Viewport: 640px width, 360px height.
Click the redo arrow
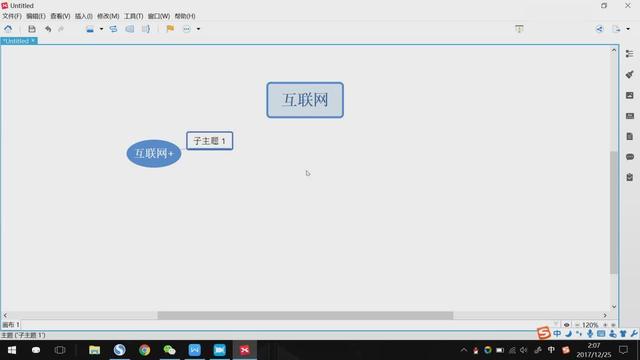tap(61, 29)
